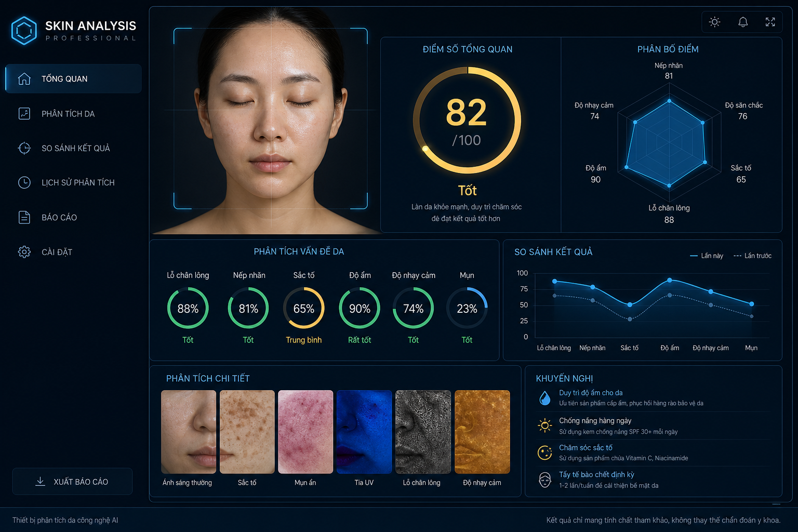Click the Độ ẩm 90% progress ring
Screen dimensions: 798x532
pyautogui.click(x=360, y=308)
